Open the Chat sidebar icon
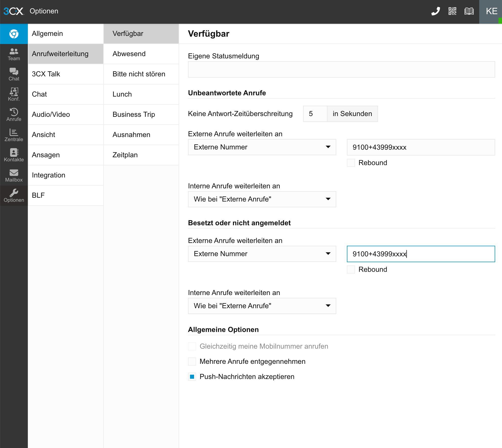Viewport: 502px width, 448px height. pyautogui.click(x=14, y=74)
